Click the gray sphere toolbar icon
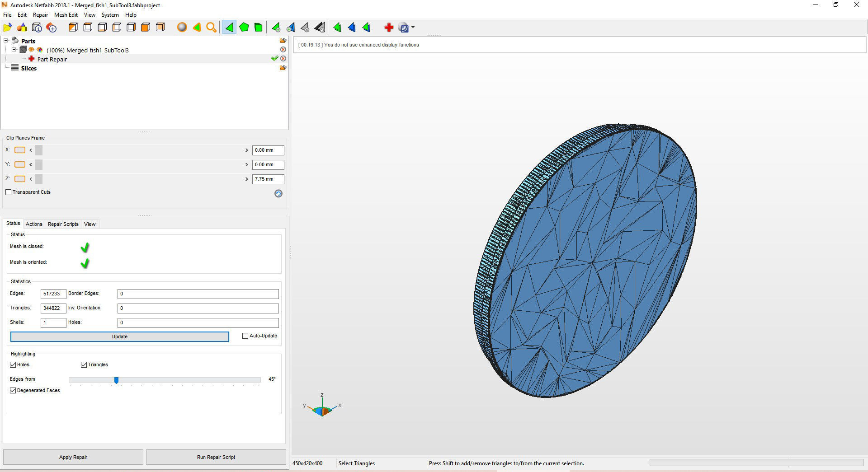Image resolution: width=868 pixels, height=472 pixels. pos(182,28)
